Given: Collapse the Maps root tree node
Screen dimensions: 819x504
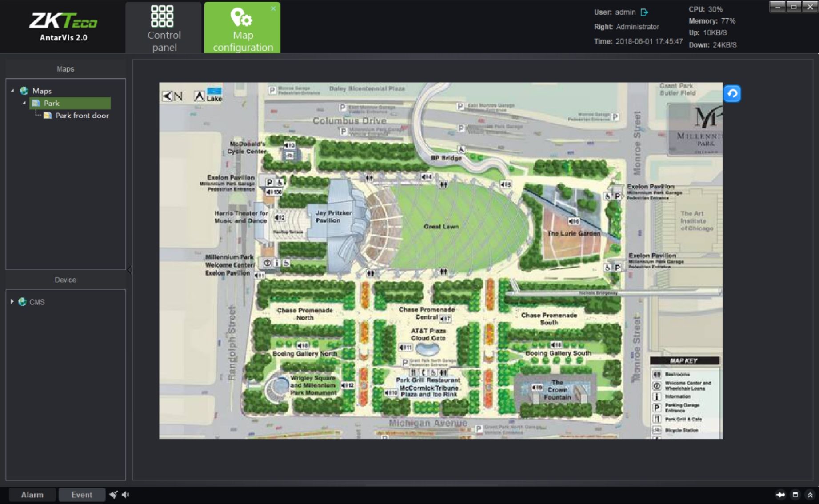Looking at the screenshot, I should tap(12, 91).
